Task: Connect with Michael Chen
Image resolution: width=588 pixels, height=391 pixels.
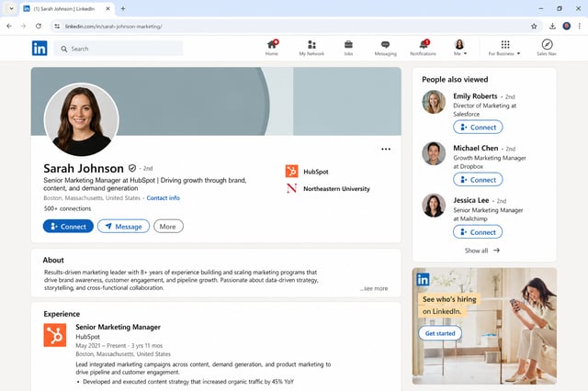Action: (478, 180)
